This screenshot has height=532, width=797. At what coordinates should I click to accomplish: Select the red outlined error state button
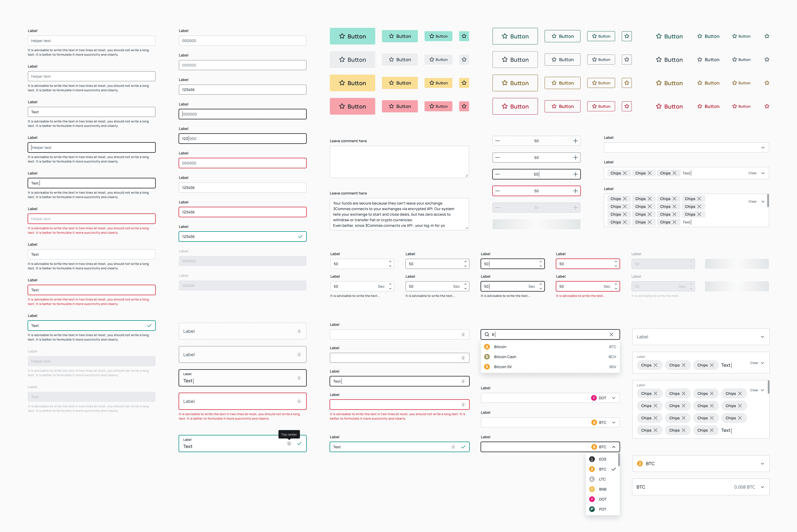[x=513, y=106]
